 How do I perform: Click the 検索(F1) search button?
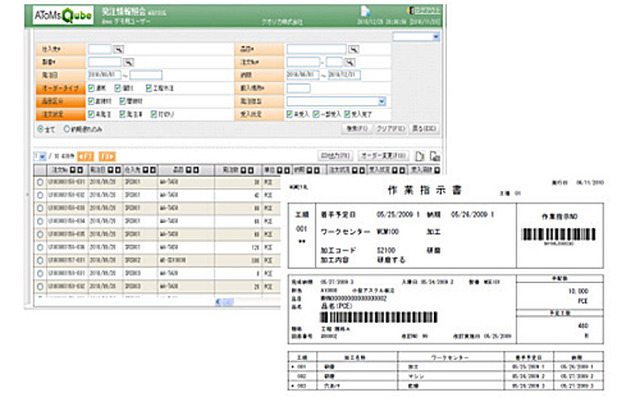357,129
